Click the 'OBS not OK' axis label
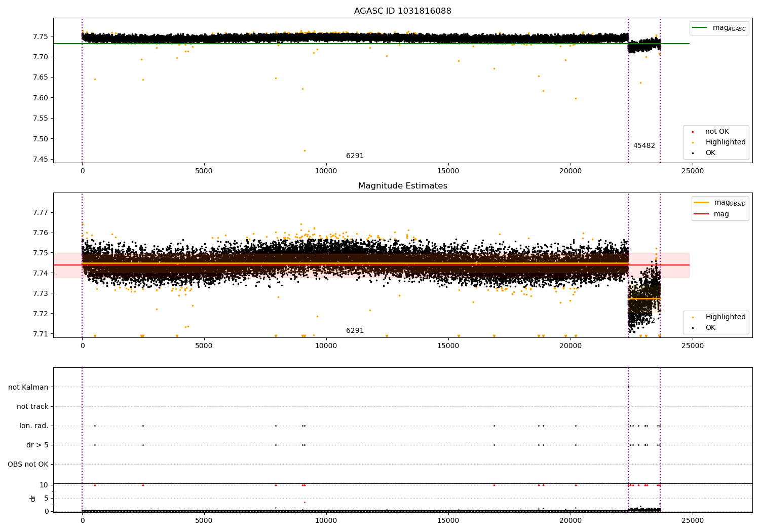 (x=28, y=465)
